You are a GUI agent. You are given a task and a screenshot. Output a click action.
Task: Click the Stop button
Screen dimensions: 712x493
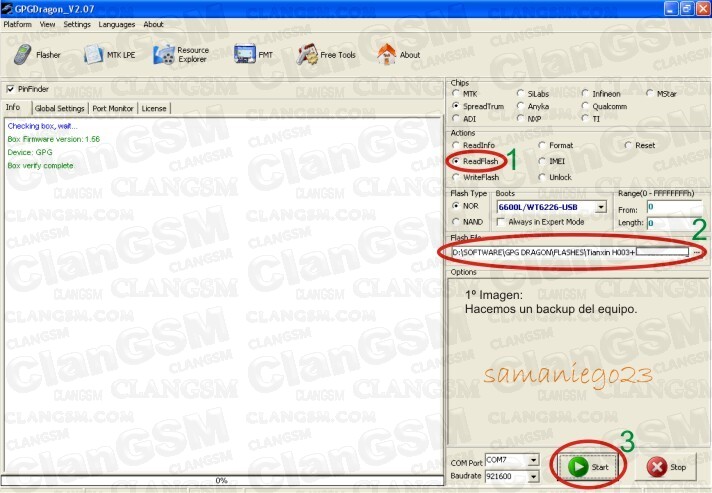pos(666,467)
